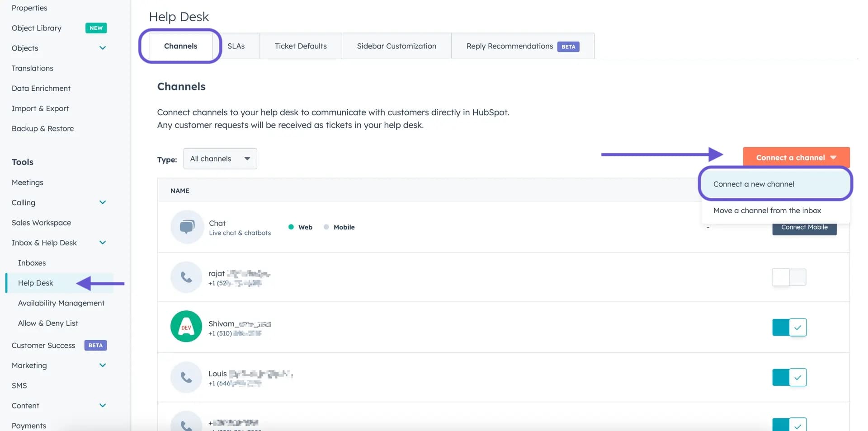Click the BETA badge beside Customer Success
Image resolution: width=868 pixels, height=431 pixels.
[x=95, y=346]
